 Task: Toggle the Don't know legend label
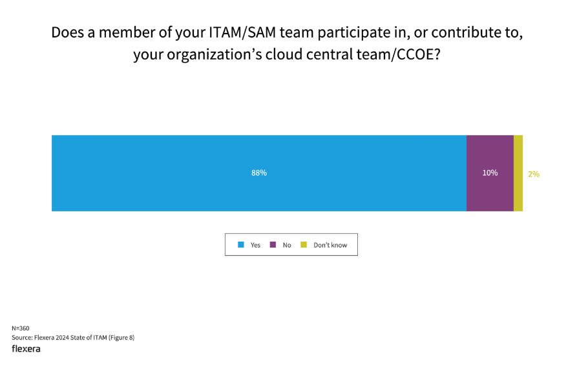coord(330,246)
